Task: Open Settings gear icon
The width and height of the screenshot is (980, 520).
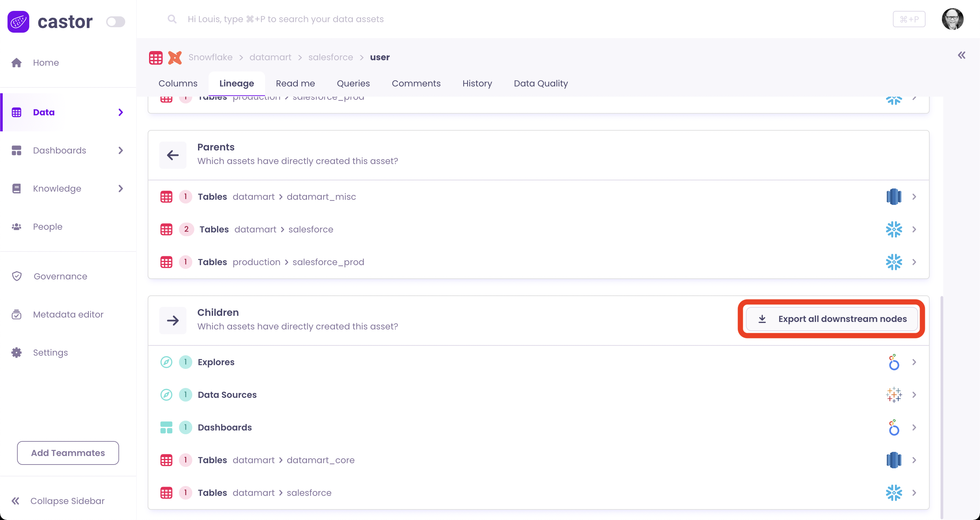Action: [16, 353]
